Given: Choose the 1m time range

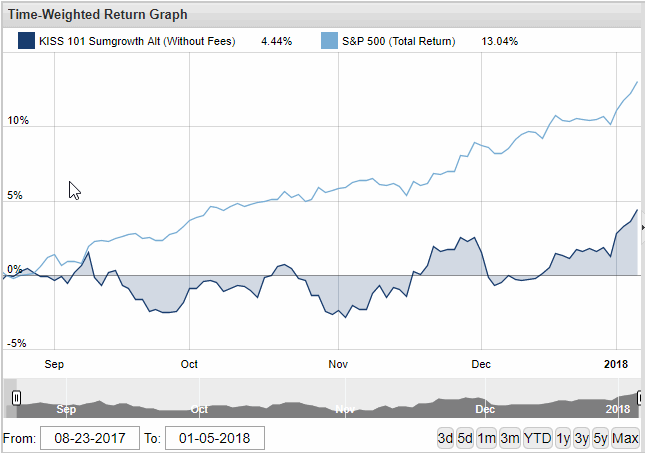Looking at the screenshot, I should coord(487,438).
